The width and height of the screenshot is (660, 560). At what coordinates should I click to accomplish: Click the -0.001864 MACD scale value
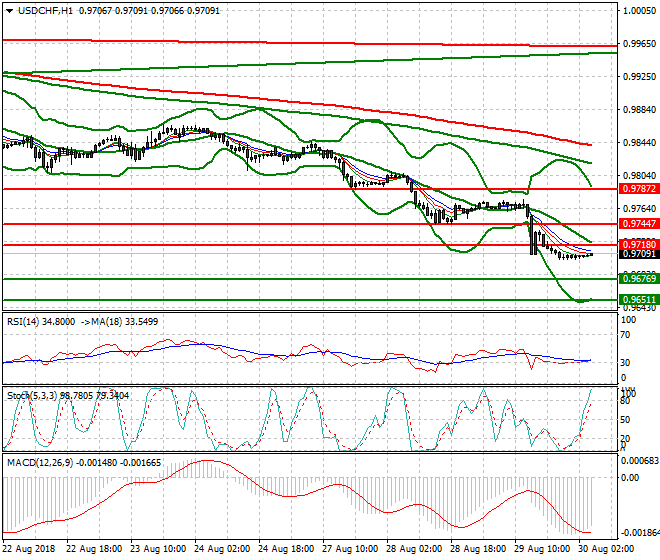click(640, 533)
